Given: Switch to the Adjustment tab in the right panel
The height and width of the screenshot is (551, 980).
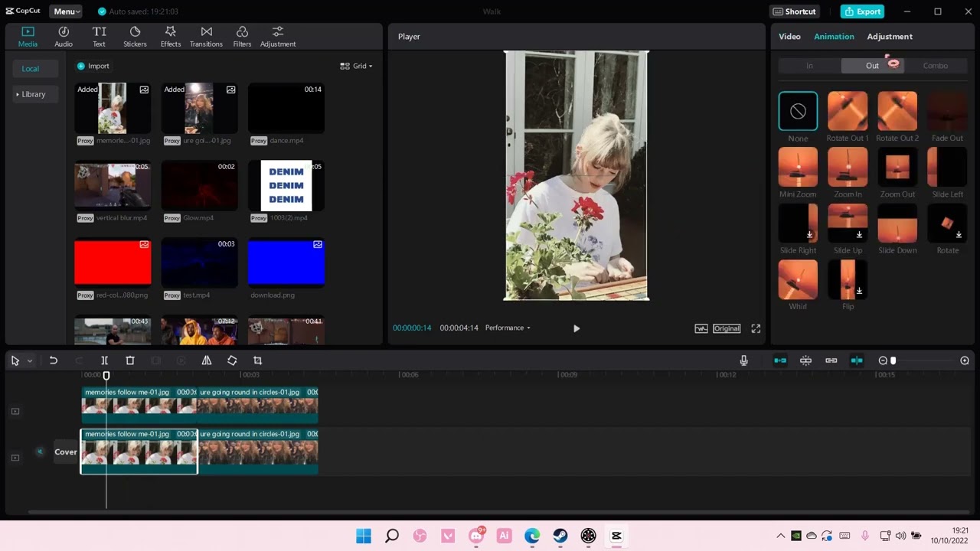Looking at the screenshot, I should 890,37.
